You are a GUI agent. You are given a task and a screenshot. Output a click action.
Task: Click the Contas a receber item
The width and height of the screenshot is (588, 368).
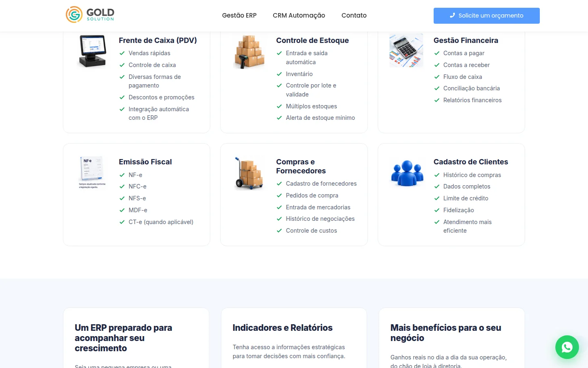click(466, 65)
